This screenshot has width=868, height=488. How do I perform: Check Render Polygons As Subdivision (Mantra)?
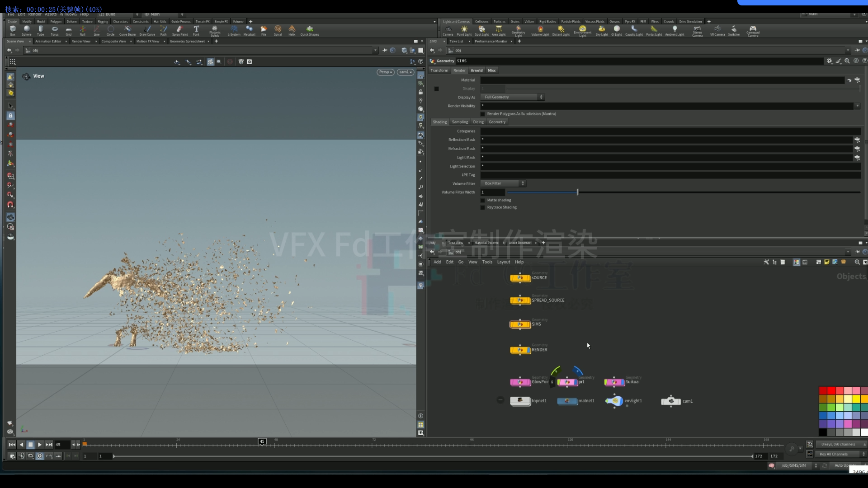[483, 113]
